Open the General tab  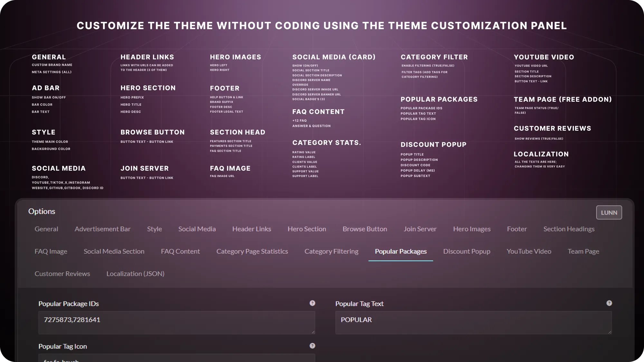coord(46,229)
